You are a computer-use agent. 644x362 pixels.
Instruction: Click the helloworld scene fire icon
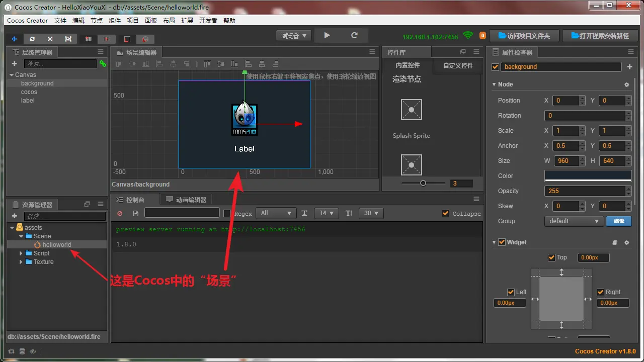point(37,245)
